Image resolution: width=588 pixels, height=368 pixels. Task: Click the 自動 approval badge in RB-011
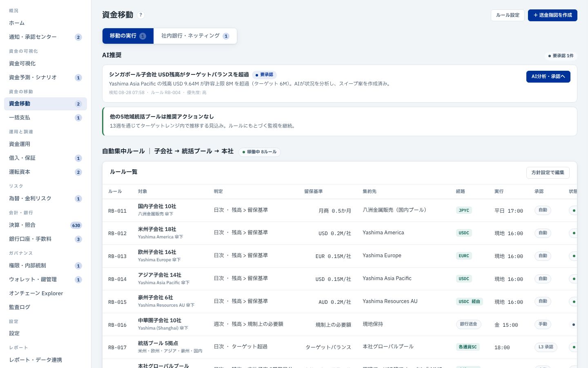point(543,210)
